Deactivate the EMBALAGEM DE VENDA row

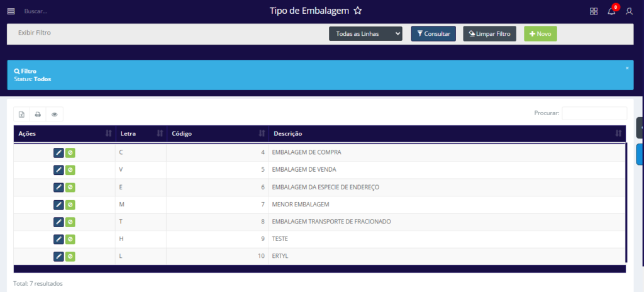[70, 170]
